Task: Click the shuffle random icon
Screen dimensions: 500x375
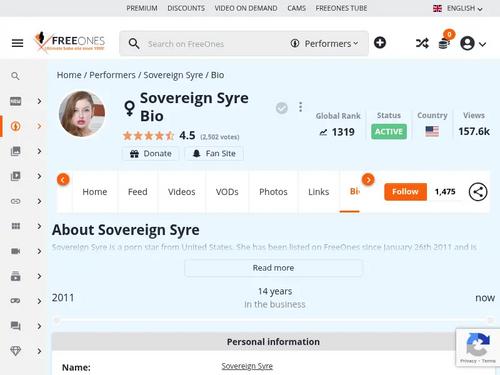Action: click(x=422, y=43)
